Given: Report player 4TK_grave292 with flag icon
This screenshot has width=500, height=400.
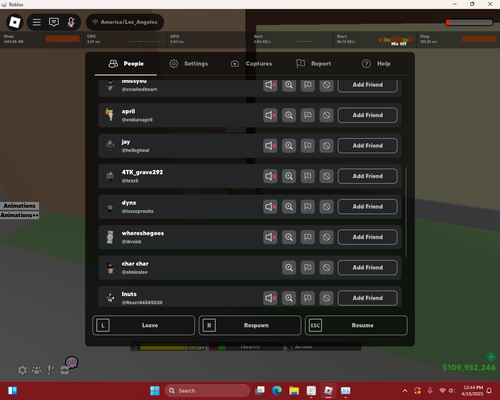Looking at the screenshot, I should (x=308, y=176).
